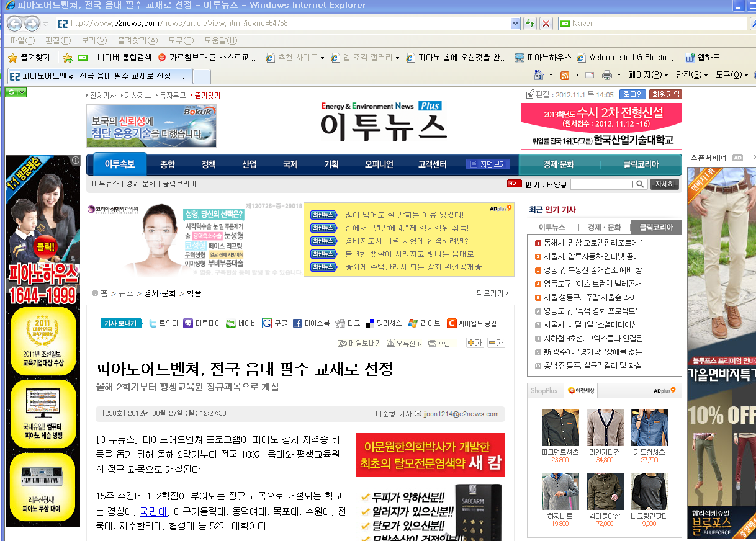Click the browser Back arrow button
This screenshot has height=541, width=756.
14,24
